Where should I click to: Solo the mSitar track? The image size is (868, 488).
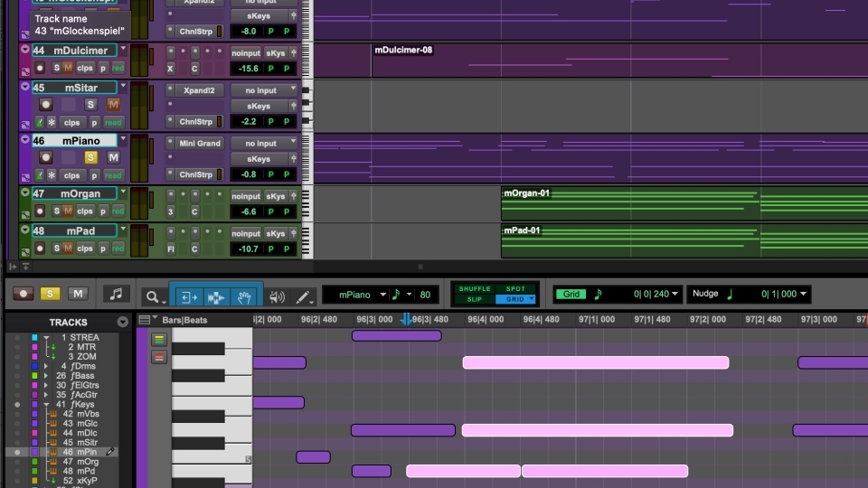click(90, 105)
